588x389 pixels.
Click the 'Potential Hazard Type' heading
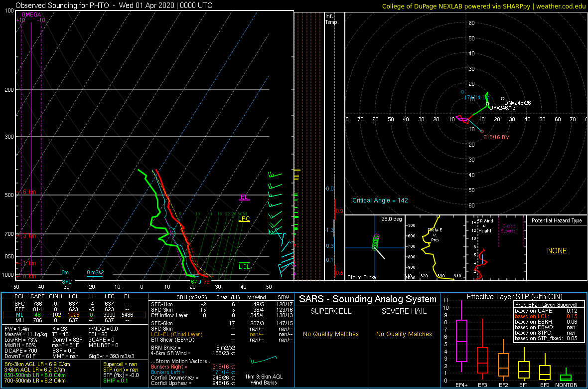(x=557, y=220)
